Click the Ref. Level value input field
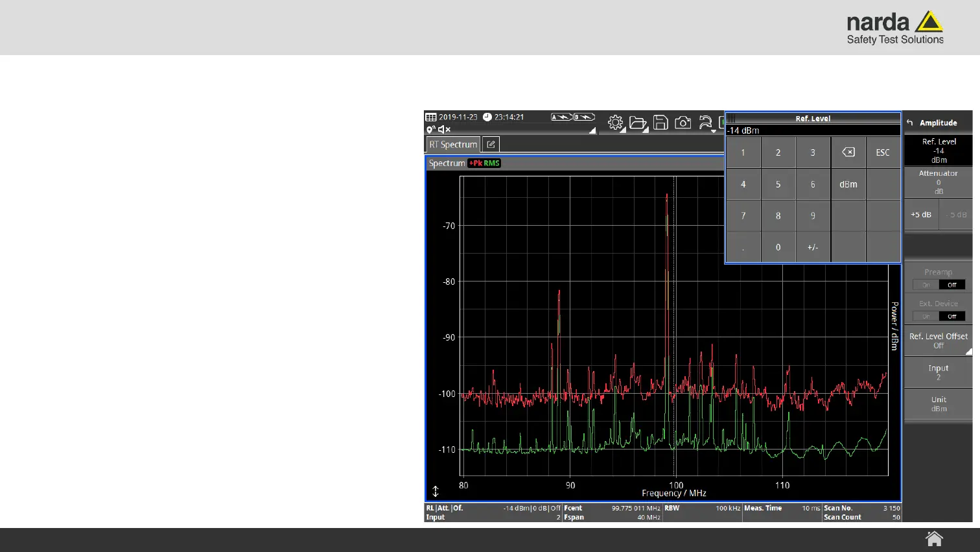 pos(813,130)
